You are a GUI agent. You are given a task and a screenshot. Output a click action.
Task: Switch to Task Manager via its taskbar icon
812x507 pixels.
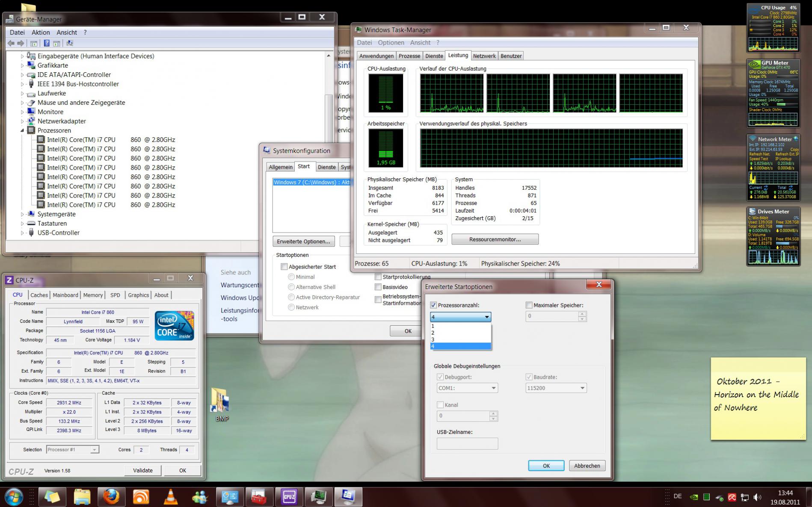click(318, 497)
